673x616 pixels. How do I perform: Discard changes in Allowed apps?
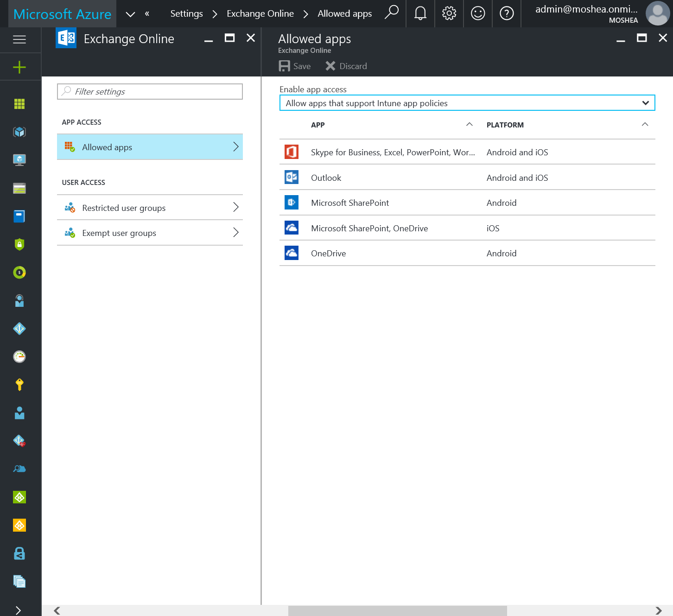tap(346, 66)
